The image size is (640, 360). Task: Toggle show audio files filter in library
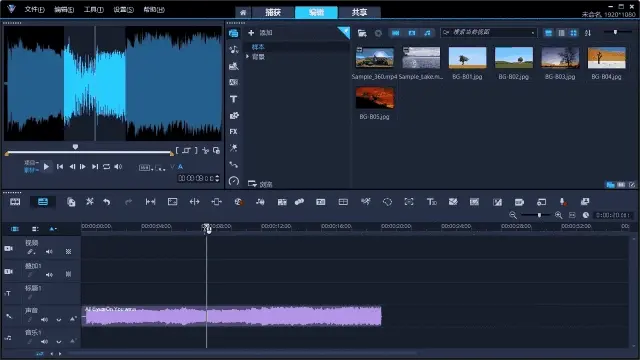[x=427, y=33]
